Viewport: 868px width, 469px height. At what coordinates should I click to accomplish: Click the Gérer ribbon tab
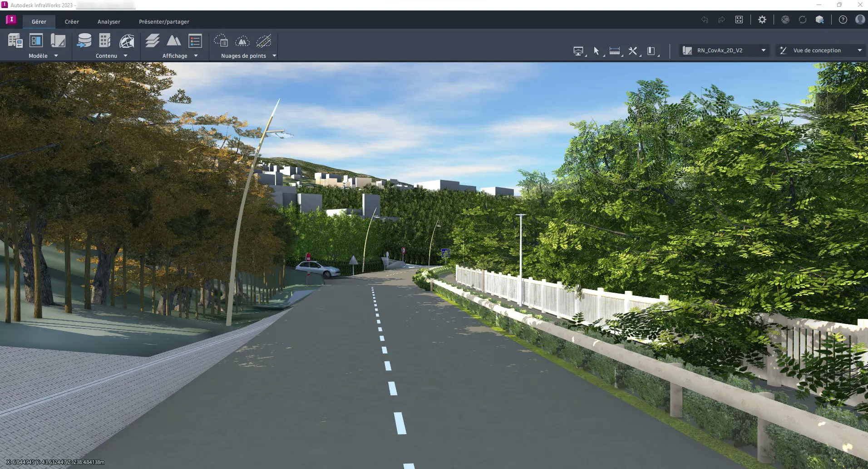coord(39,21)
